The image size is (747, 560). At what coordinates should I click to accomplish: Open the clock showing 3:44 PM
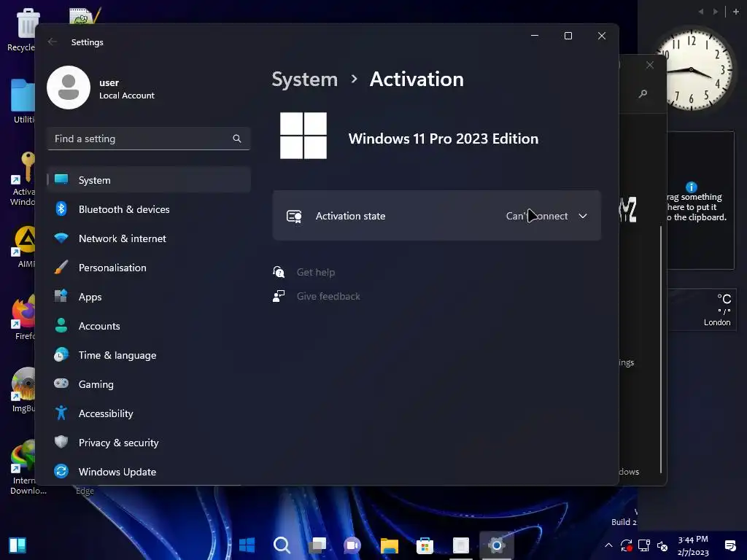(x=693, y=545)
